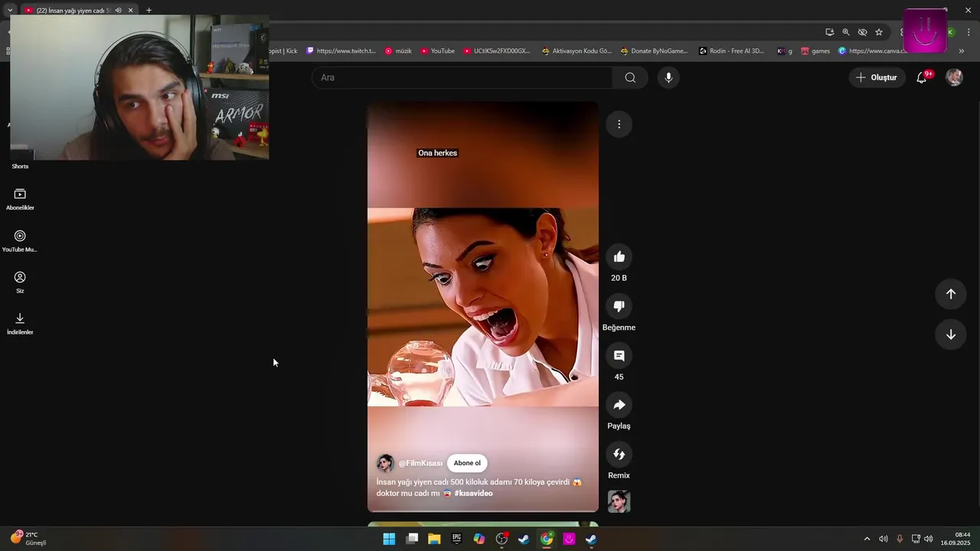Open the @FilmKısası channel link
Image resolution: width=980 pixels, height=551 pixels.
pyautogui.click(x=420, y=464)
